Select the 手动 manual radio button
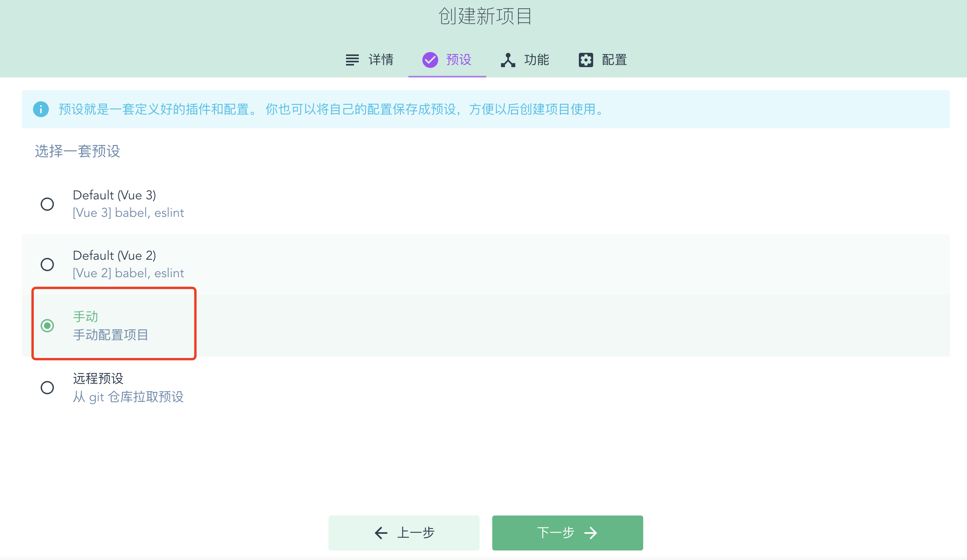The width and height of the screenshot is (967, 560). pyautogui.click(x=47, y=326)
